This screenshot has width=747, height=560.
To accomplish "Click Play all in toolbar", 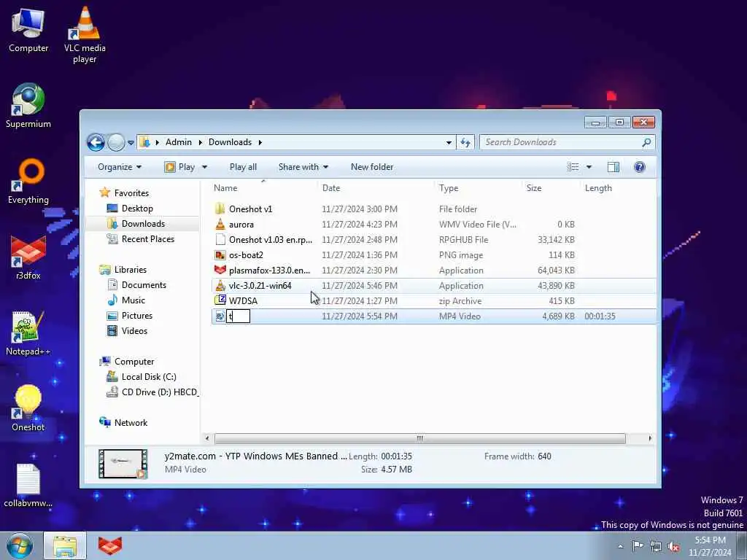I will [243, 167].
